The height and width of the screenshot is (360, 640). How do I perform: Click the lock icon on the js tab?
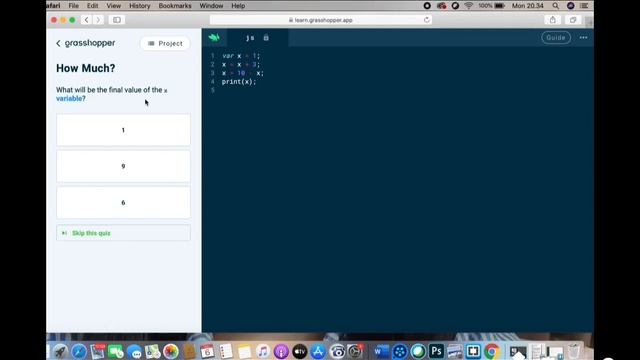tap(266, 38)
